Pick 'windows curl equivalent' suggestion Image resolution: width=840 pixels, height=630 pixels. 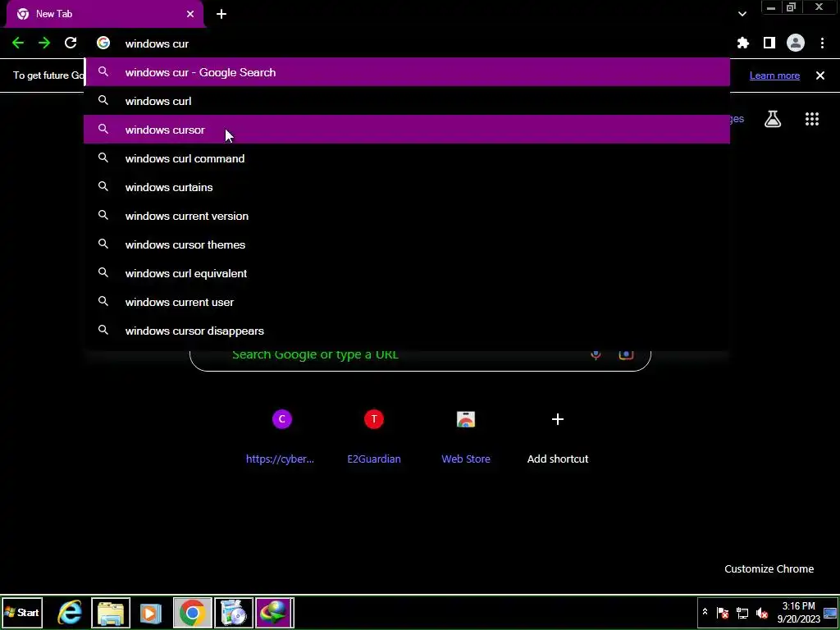pos(407,273)
